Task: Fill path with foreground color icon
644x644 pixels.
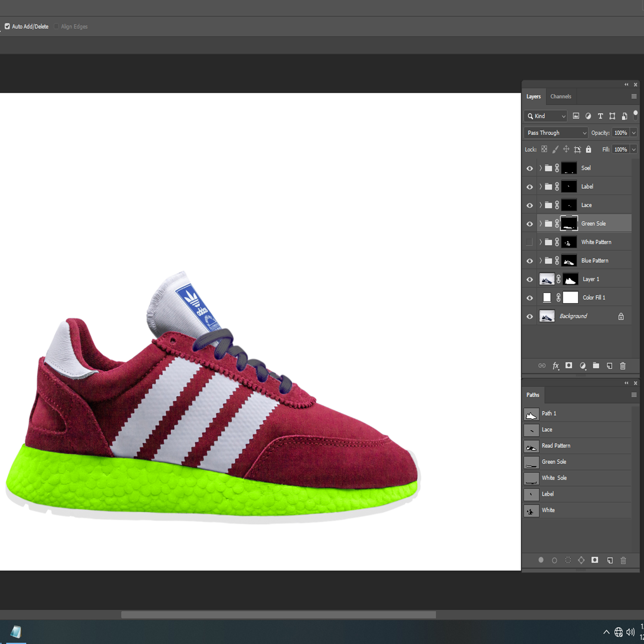Action: click(x=541, y=560)
